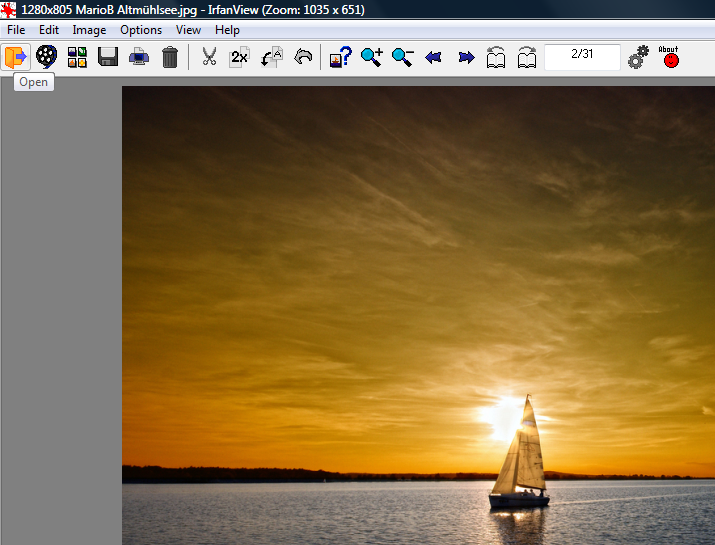Show image information with question mark icon
715x545 pixels.
pyautogui.click(x=341, y=57)
